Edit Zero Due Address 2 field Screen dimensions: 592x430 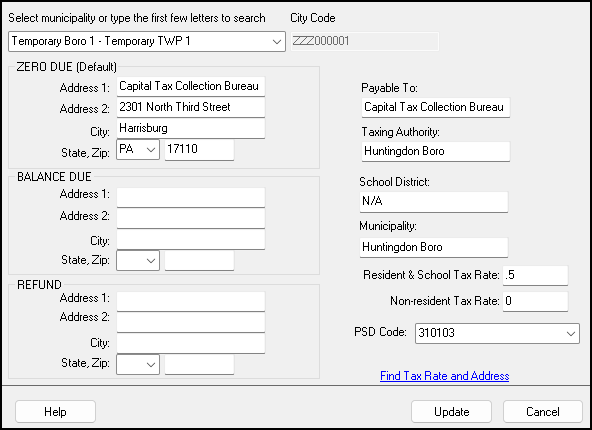coord(191,107)
